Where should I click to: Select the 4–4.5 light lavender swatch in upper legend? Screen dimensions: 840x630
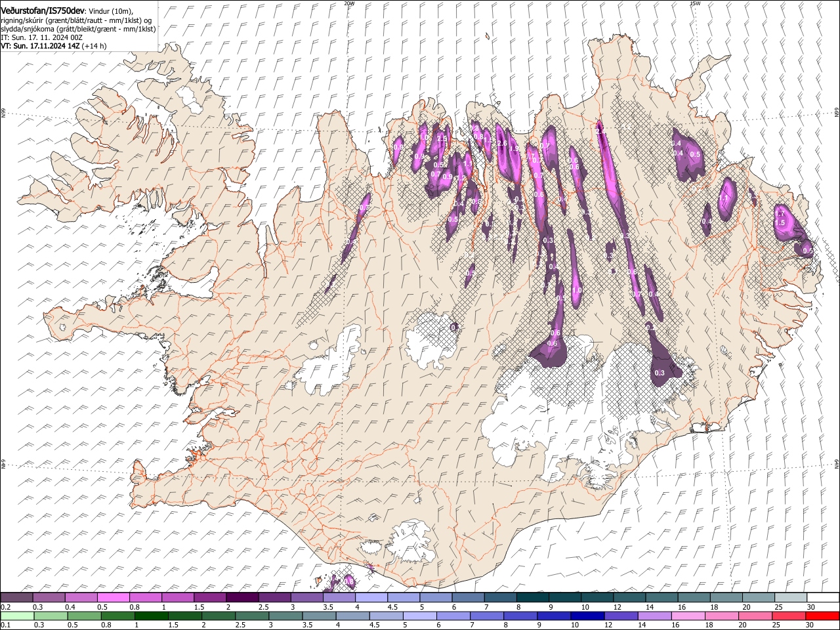[x=371, y=597]
